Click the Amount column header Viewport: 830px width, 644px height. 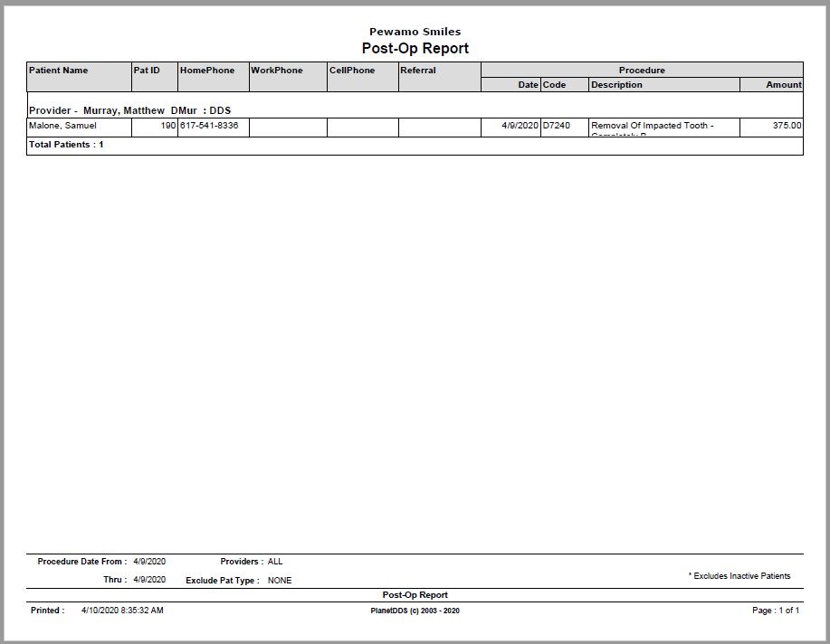784,85
